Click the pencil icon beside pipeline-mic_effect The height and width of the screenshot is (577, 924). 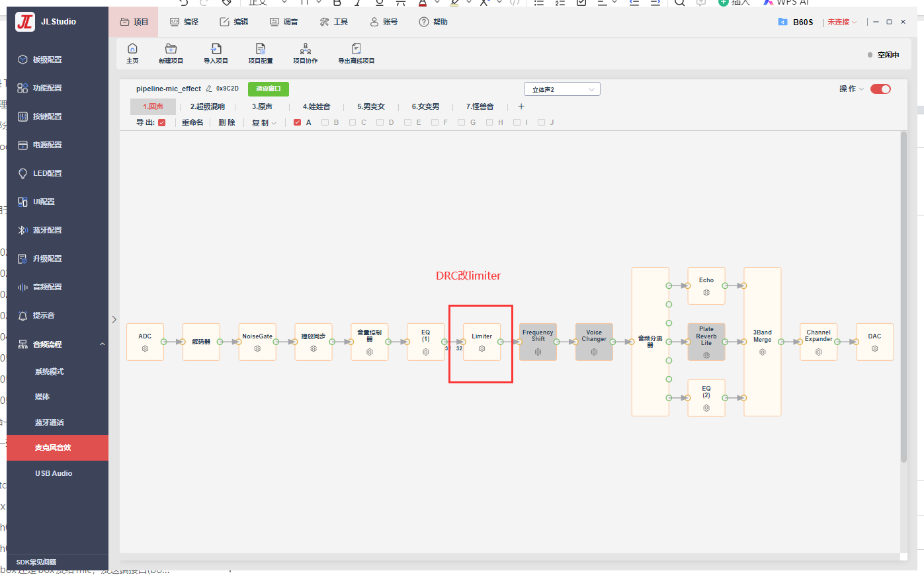[209, 89]
